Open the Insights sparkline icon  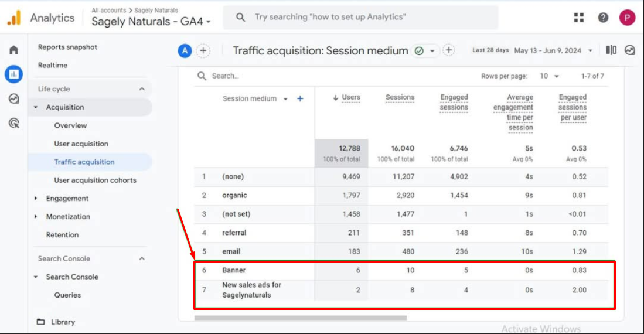[x=630, y=50]
